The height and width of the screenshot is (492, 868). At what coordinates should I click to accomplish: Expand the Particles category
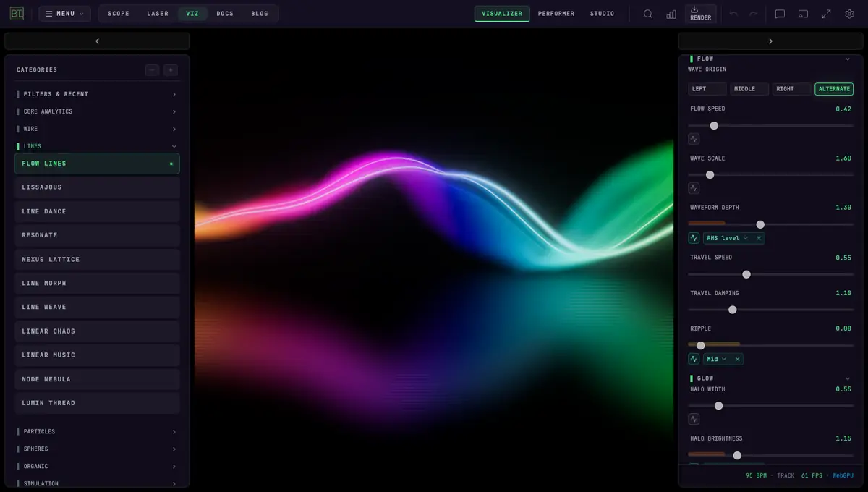pyautogui.click(x=97, y=431)
